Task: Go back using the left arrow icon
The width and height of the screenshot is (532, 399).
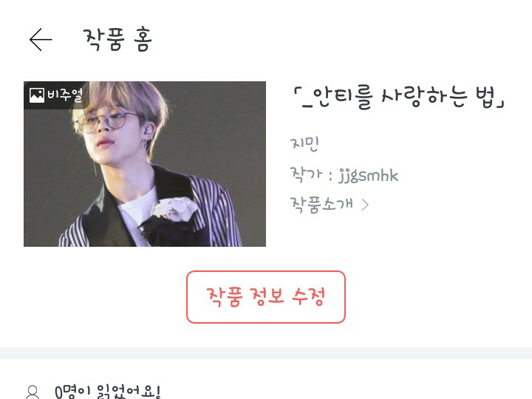Action: point(41,40)
